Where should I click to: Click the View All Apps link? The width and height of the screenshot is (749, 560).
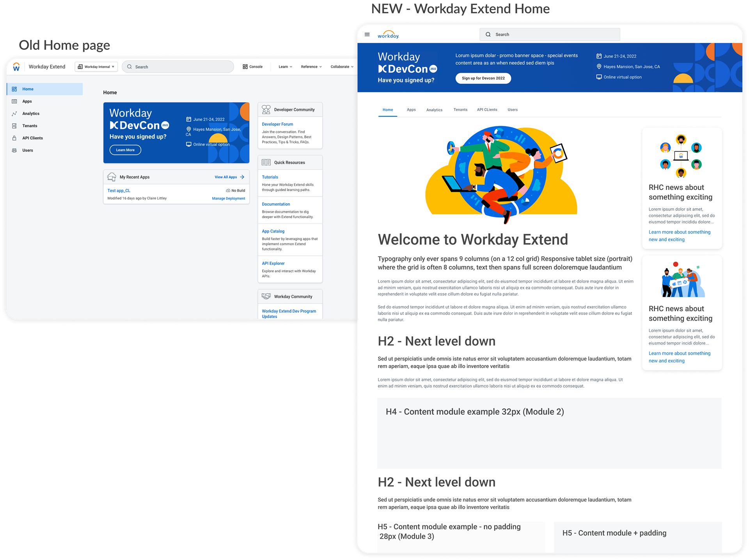click(229, 177)
